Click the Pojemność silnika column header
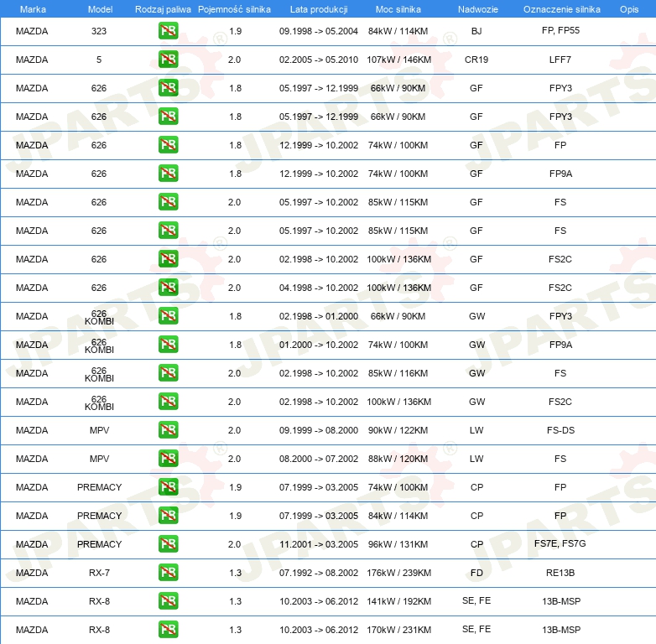656x644 pixels. coord(234,9)
